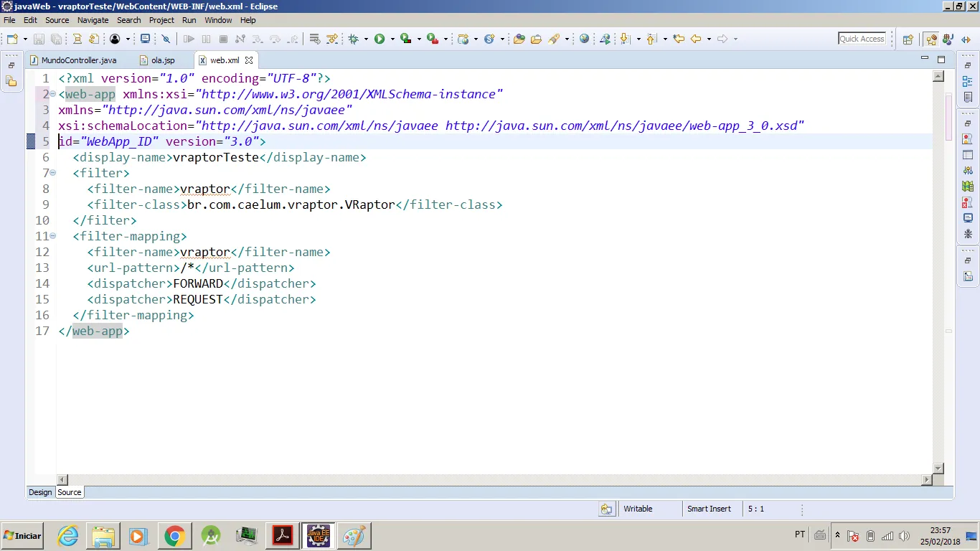Image resolution: width=980 pixels, height=551 pixels.
Task: Click the Iniciar start button
Action: click(x=22, y=535)
